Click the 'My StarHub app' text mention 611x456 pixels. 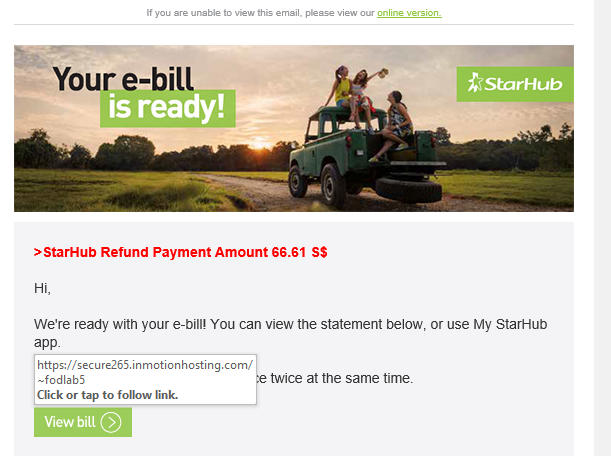(290, 333)
